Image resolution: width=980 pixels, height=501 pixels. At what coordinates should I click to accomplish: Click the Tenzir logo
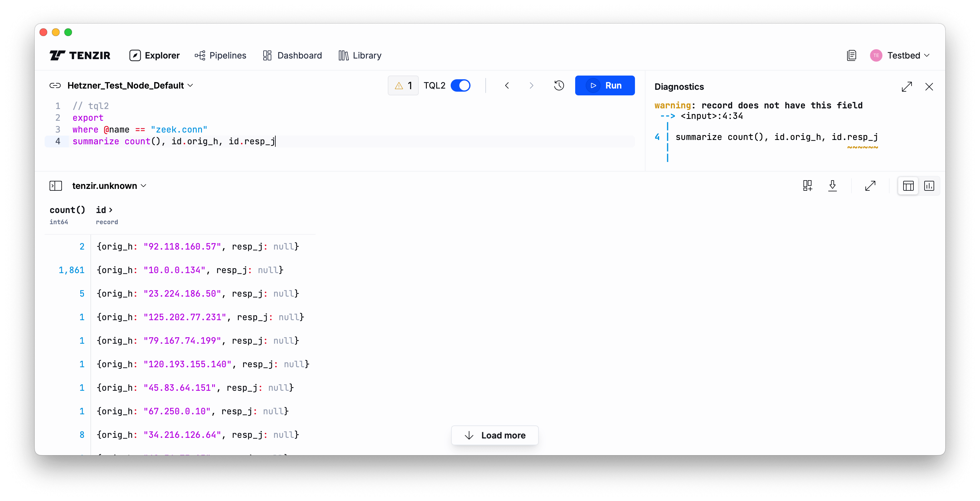[80, 55]
